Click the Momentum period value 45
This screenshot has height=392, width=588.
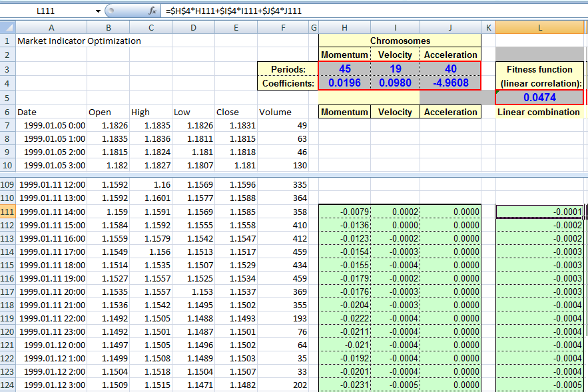pyautogui.click(x=345, y=69)
